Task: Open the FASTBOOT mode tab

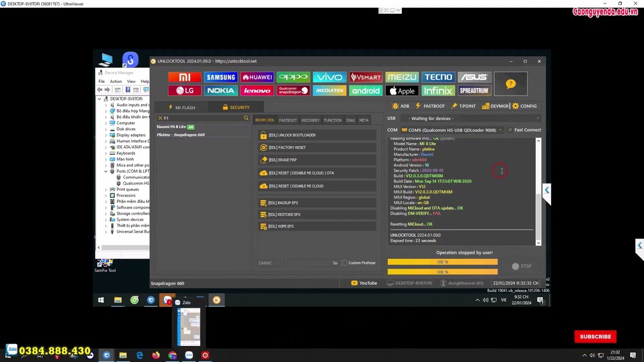Action: coord(288,120)
